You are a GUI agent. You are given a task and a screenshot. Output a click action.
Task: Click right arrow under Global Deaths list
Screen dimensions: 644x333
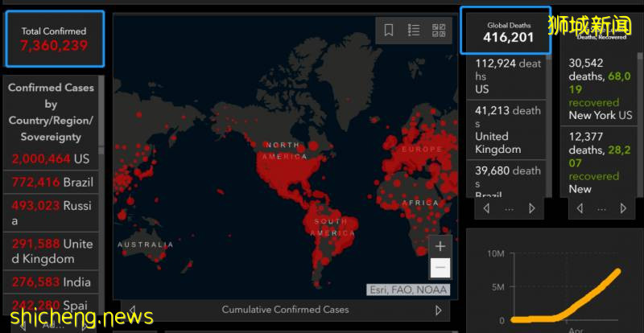(x=531, y=208)
